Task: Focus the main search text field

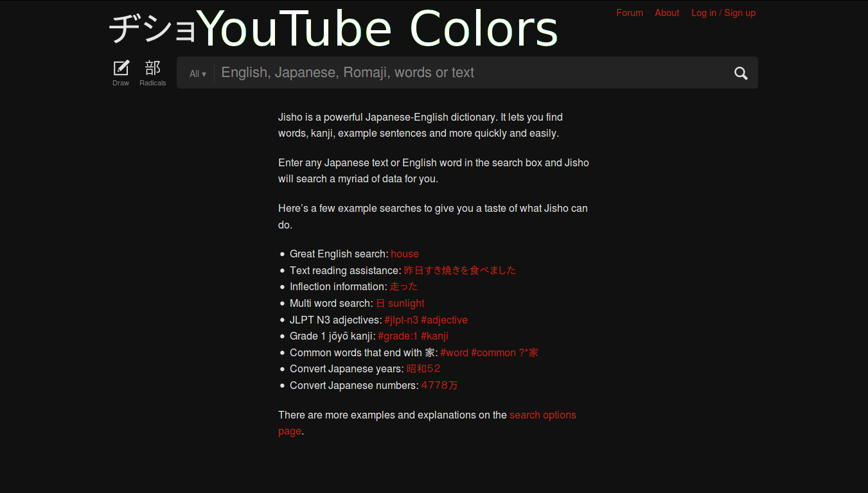Action: (x=470, y=73)
